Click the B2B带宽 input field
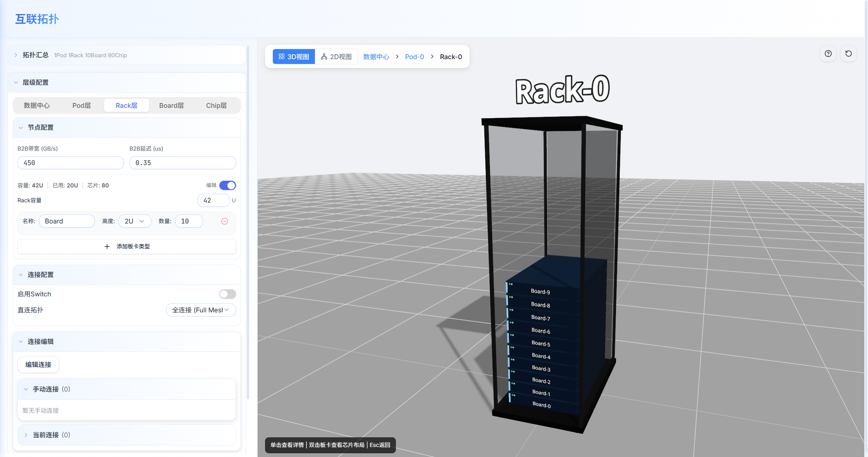This screenshot has height=457, width=868. 71,163
